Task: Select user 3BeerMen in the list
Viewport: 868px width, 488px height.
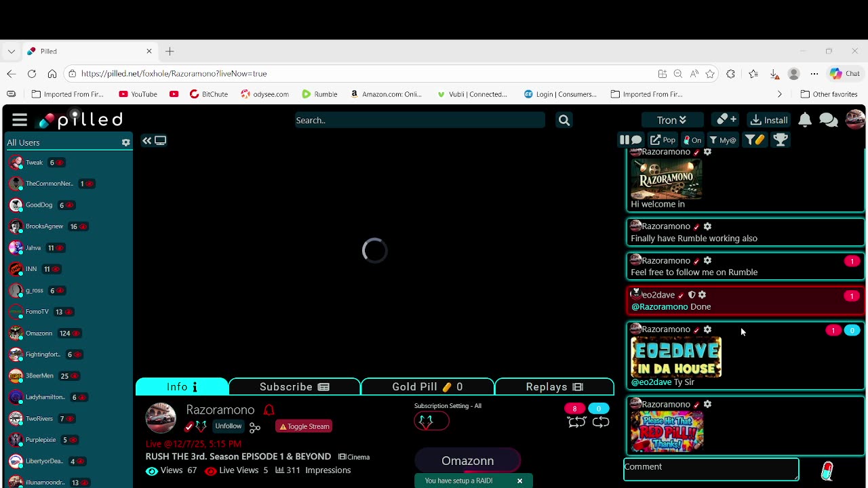Action: (x=39, y=376)
